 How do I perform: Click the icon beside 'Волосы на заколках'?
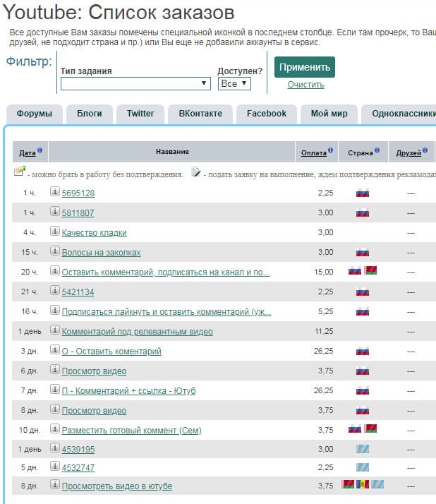pyautogui.click(x=54, y=252)
